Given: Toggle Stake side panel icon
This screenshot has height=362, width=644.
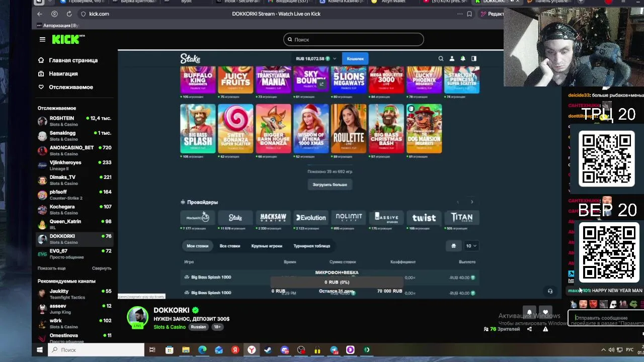Looking at the screenshot, I should (x=473, y=59).
